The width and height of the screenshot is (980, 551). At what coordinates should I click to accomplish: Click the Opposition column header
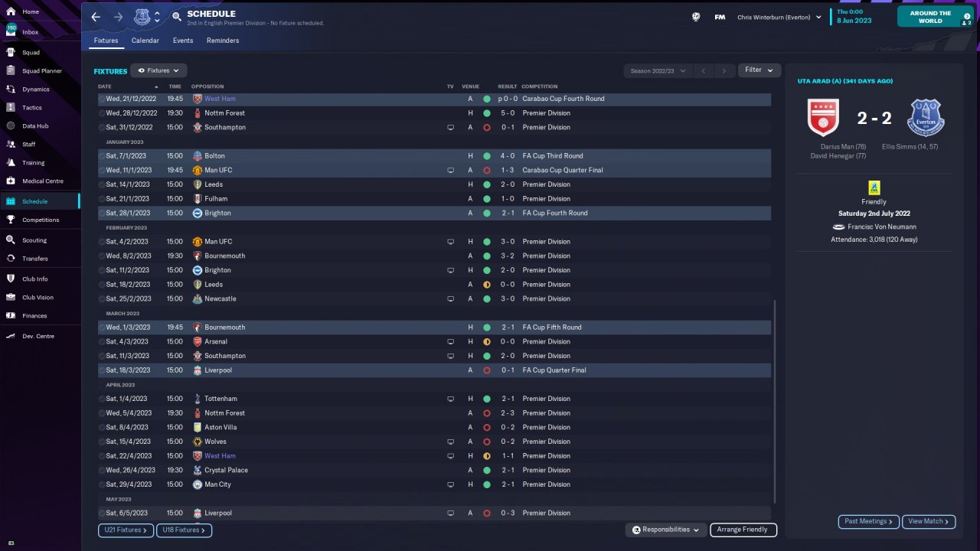pyautogui.click(x=207, y=86)
